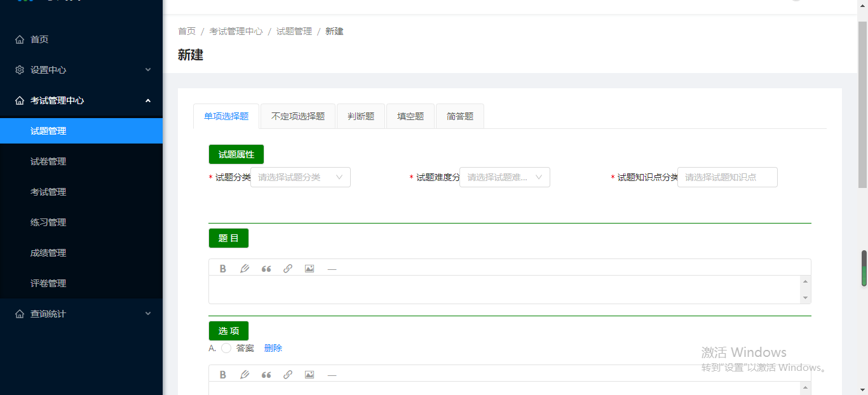Viewport: 868px width, 395px height.
Task: Click the icon beside 查询统计
Action: click(x=20, y=314)
